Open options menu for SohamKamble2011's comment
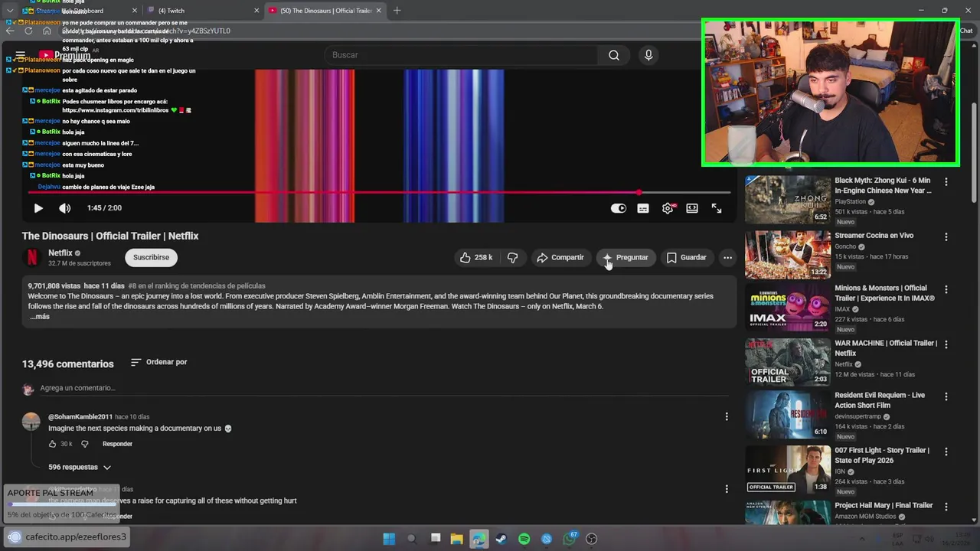 (727, 416)
